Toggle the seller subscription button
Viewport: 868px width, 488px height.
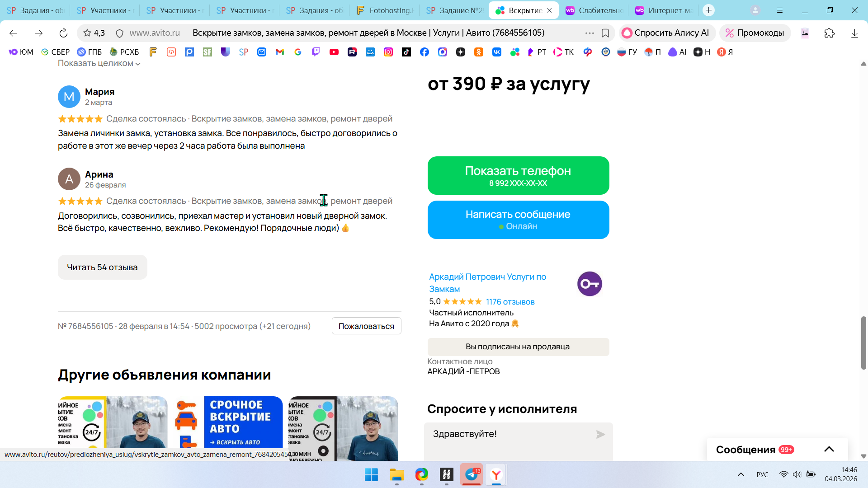518,347
